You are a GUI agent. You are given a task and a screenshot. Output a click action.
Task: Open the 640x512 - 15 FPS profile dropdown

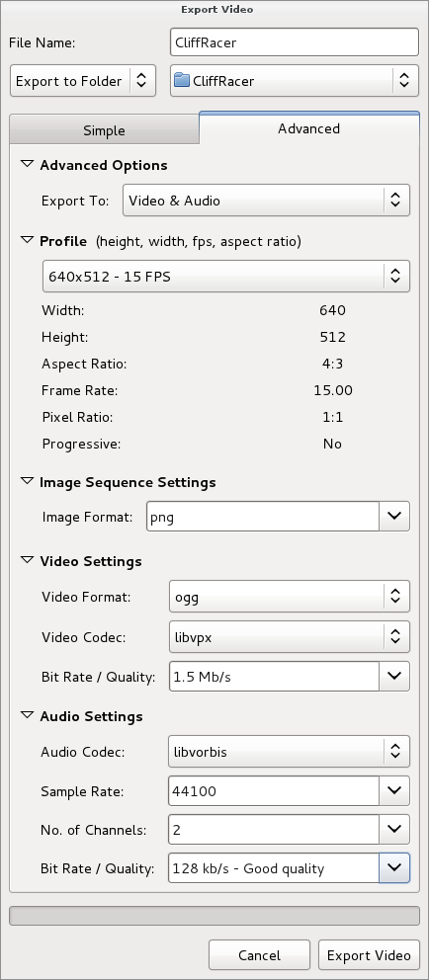click(x=226, y=277)
